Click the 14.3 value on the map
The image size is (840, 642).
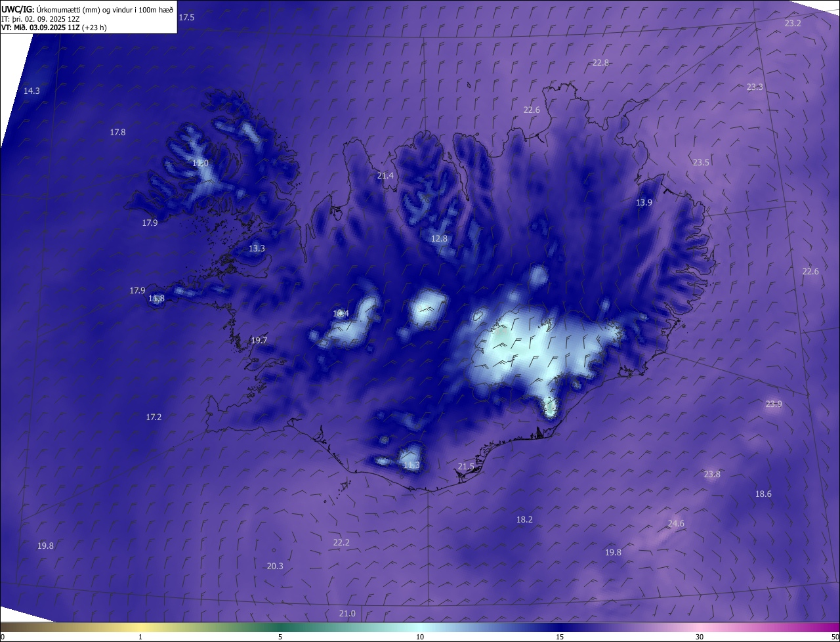tap(31, 91)
